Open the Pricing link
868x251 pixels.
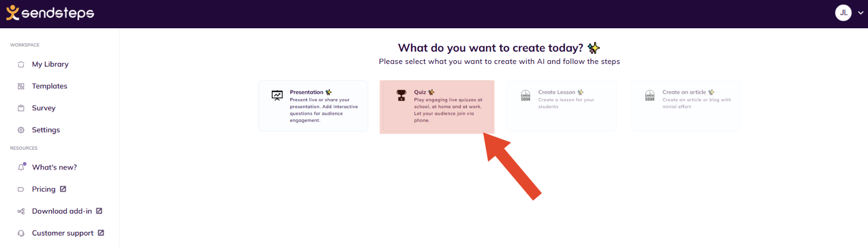44,189
